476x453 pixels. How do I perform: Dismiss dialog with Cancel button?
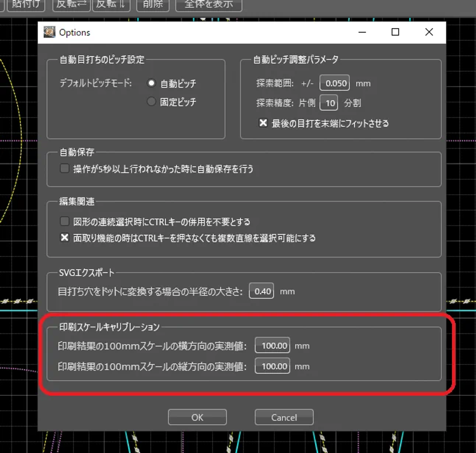pos(284,417)
